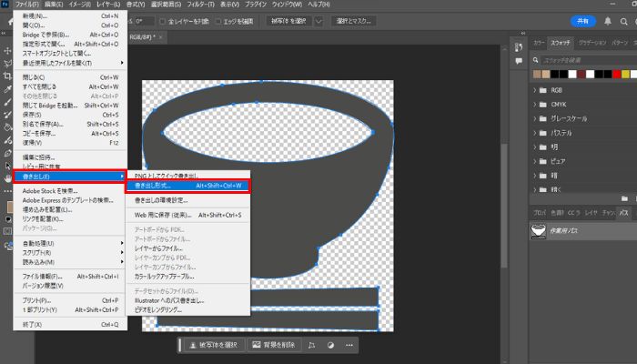Close the document tab RGB/8#
Image resolution: width=637 pixels, height=364 pixels.
point(160,37)
